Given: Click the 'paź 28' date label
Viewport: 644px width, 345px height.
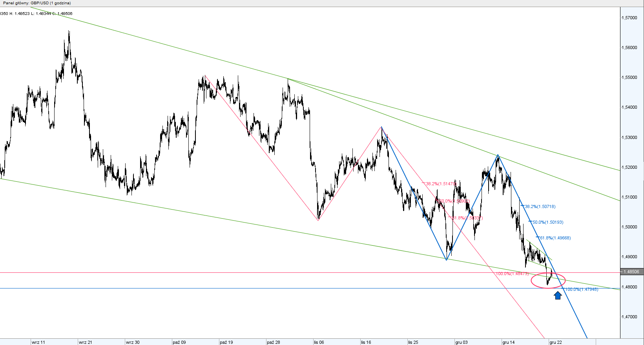Looking at the screenshot, I should (274, 342).
